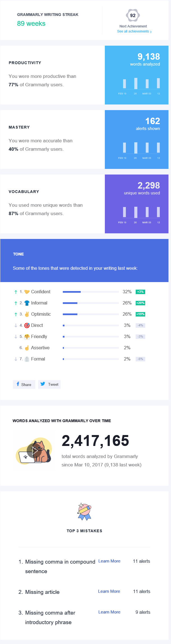Click the Confident tone handshake icon
This screenshot has height=644, width=171.
[x=27, y=292]
